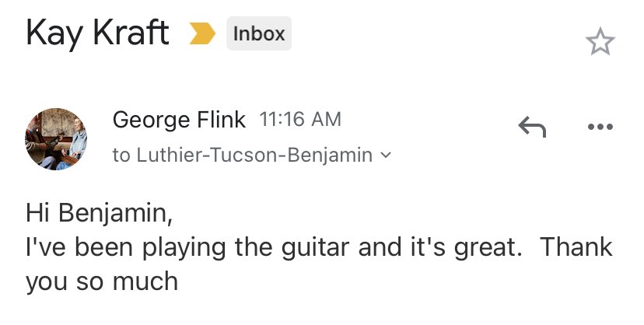Click the word "playing" in the message
The width and height of the screenshot is (644, 325).
184,248
